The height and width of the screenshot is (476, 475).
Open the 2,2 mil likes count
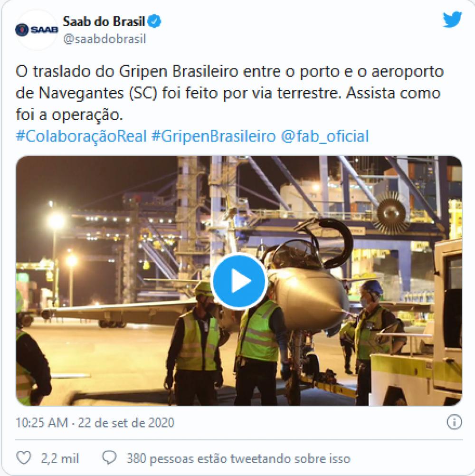(x=60, y=458)
